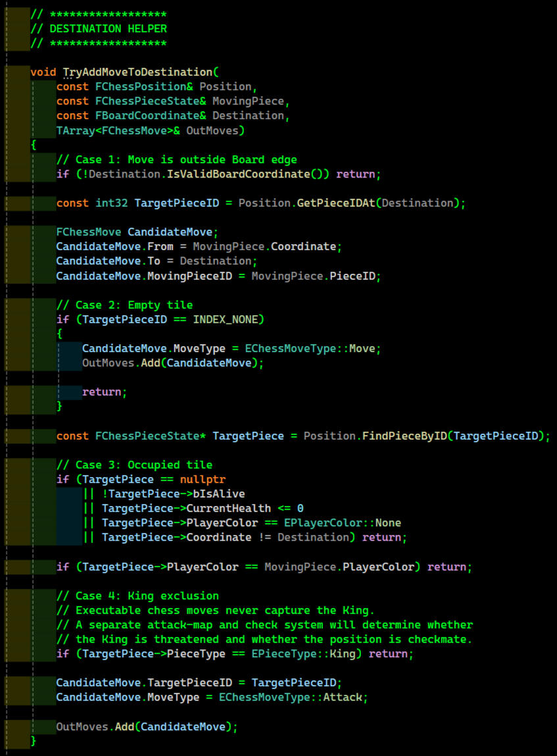Screen dimensions: 557x756
Task: Click the EChessMoveType::Move enum value
Action: point(310,348)
